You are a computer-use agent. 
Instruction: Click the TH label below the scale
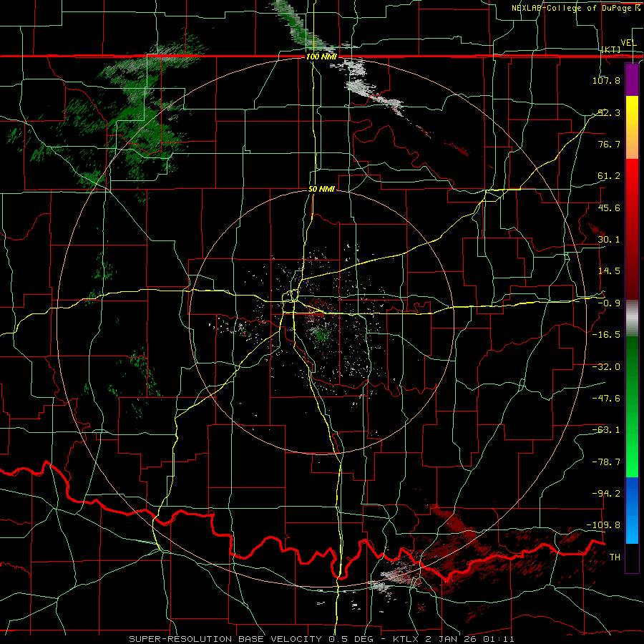click(615, 557)
